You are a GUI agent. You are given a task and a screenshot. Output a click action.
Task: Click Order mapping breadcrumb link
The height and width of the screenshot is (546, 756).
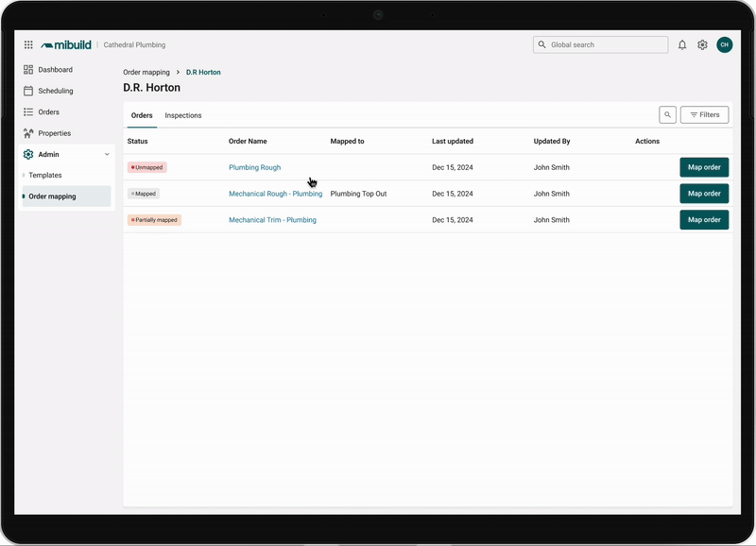pyautogui.click(x=146, y=72)
